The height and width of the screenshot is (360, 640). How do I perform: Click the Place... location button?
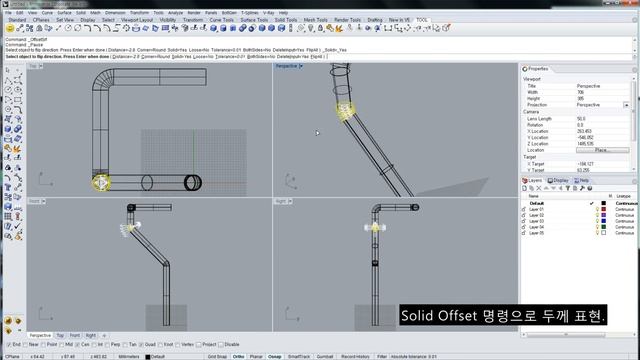coord(602,150)
